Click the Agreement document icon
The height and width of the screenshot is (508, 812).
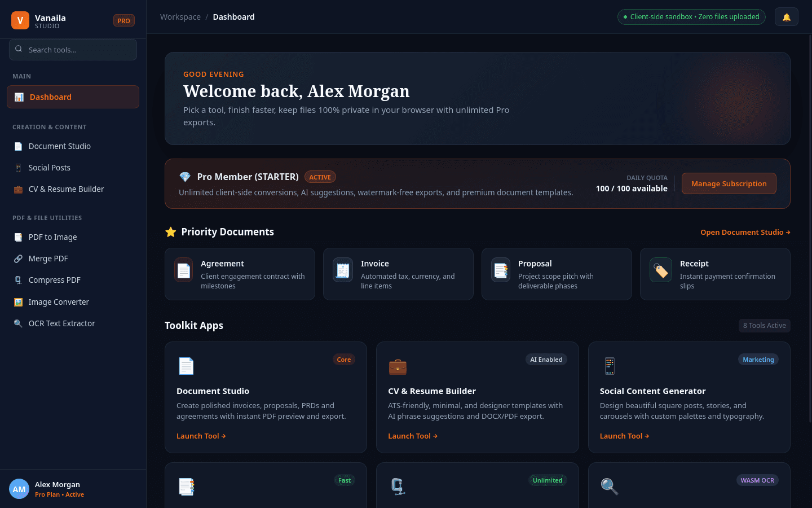click(x=184, y=270)
